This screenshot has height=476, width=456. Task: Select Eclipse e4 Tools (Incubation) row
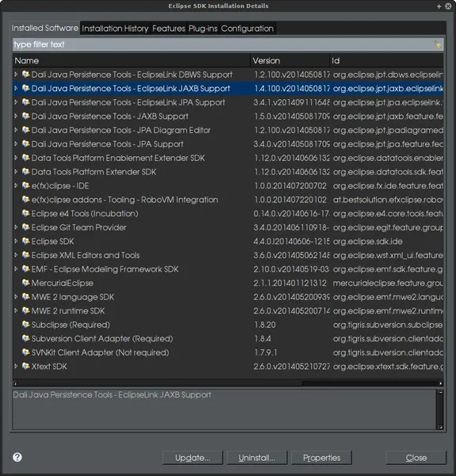pyautogui.click(x=228, y=213)
